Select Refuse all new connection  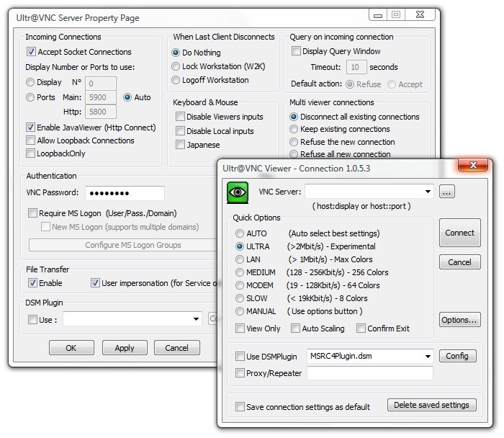(294, 154)
